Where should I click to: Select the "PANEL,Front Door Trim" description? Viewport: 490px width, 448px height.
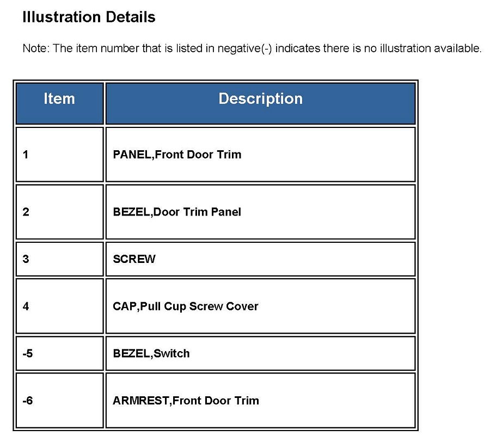pos(177,155)
